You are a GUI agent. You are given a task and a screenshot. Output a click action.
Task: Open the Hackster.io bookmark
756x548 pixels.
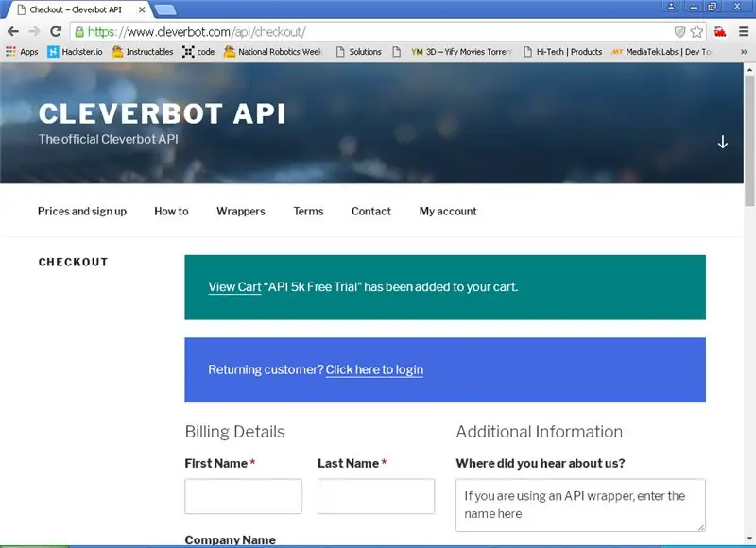(75, 52)
